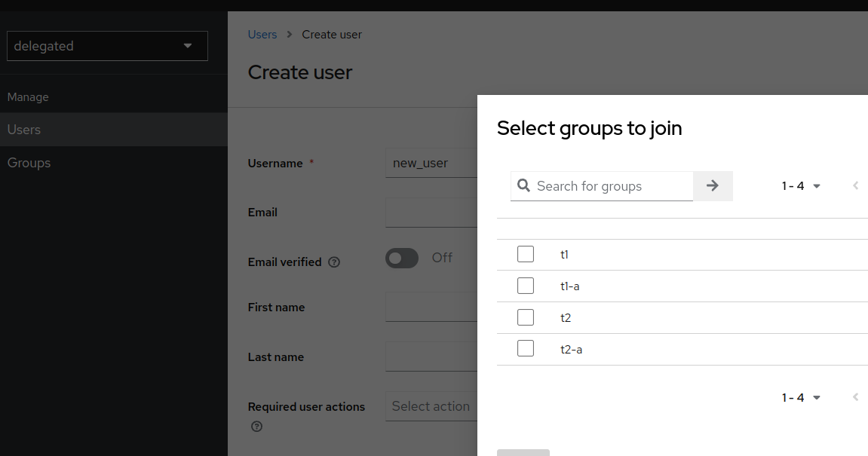Open the delegated realm switcher caret icon

pyautogui.click(x=187, y=46)
